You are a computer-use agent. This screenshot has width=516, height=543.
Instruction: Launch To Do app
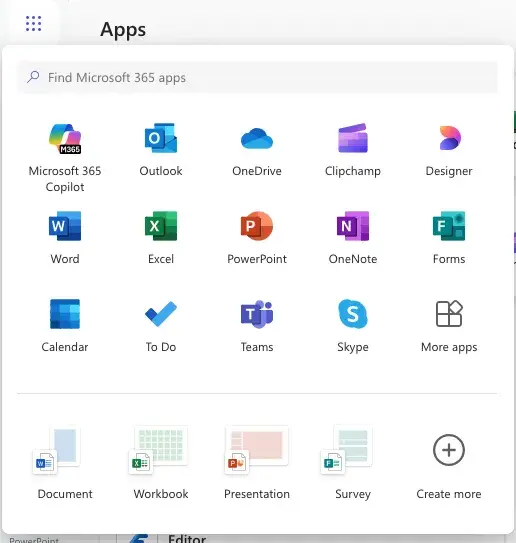[x=161, y=326]
